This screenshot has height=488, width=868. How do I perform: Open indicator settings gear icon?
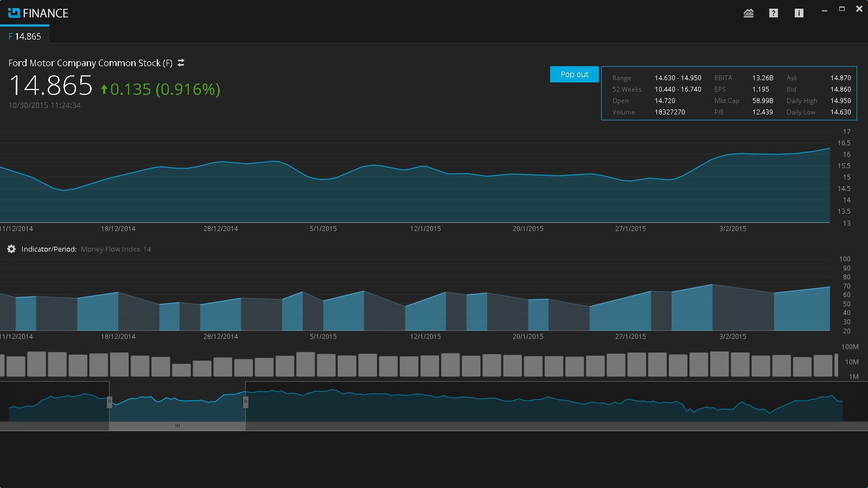click(11, 249)
